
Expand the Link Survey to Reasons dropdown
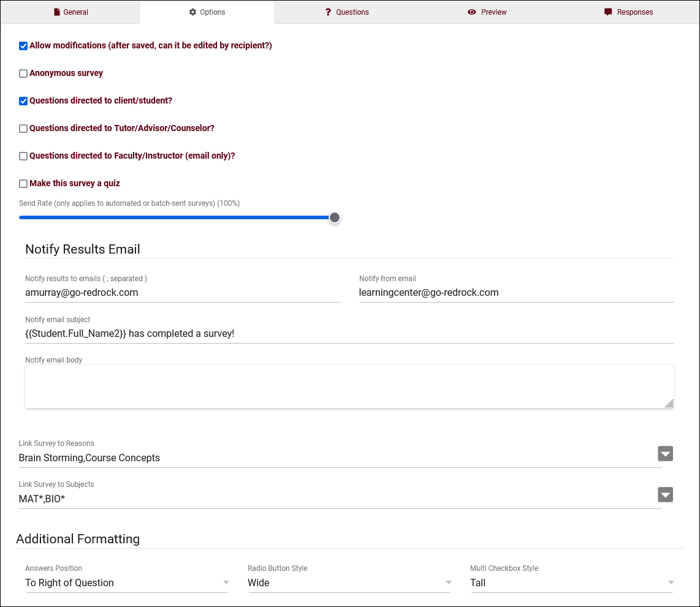pos(665,454)
